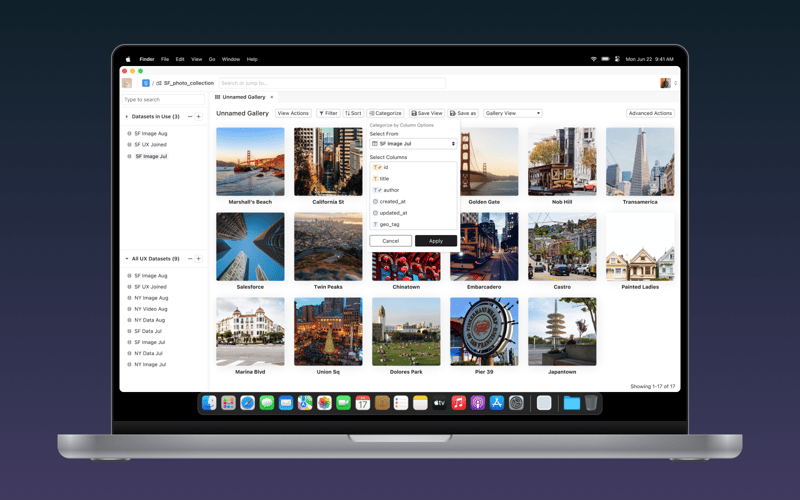The height and width of the screenshot is (500, 800).
Task: Click the Apply button
Action: [x=435, y=241]
